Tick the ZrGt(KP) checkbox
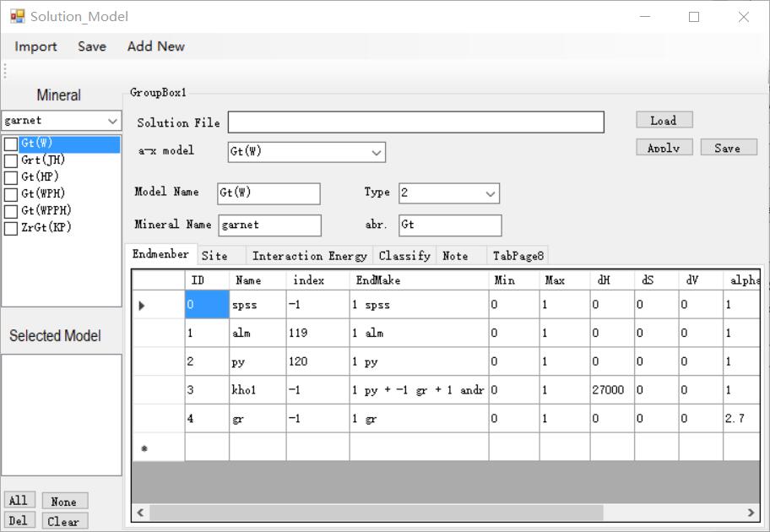Image resolution: width=770 pixels, height=532 pixels. click(x=11, y=228)
